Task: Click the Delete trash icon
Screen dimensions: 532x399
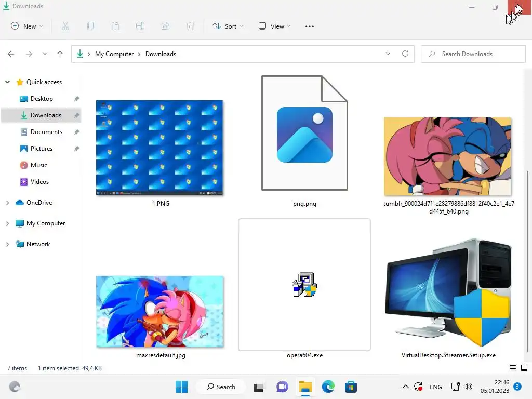Action: [190, 26]
